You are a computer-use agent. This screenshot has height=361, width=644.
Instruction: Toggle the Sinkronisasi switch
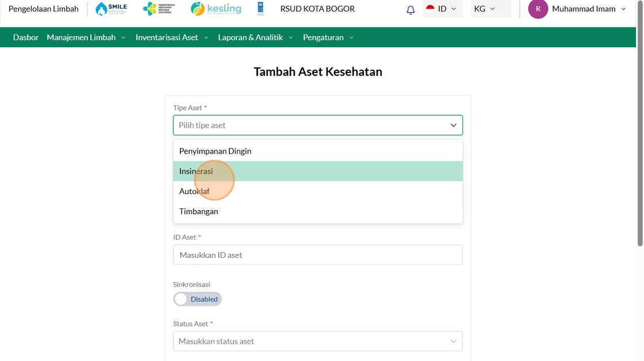[x=197, y=299]
